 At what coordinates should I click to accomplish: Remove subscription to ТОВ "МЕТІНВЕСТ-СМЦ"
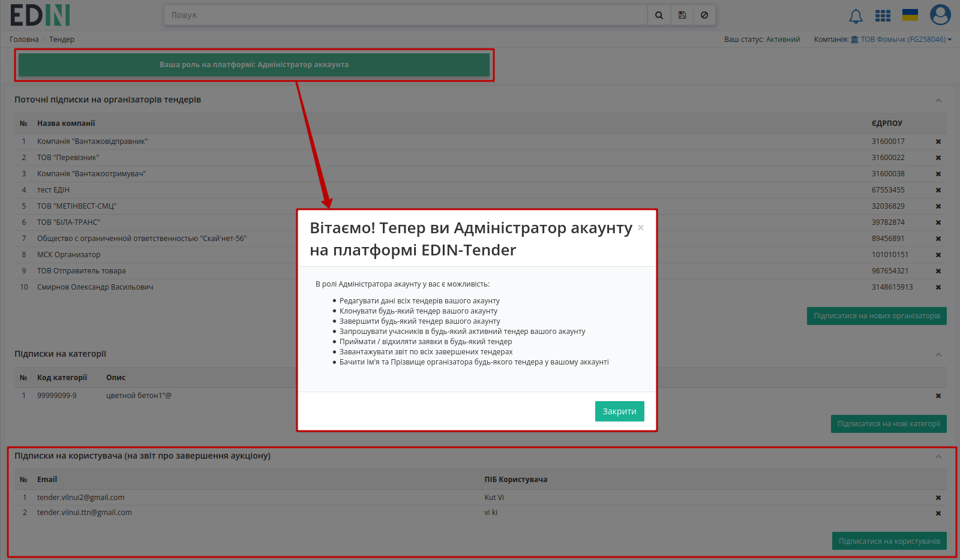[x=938, y=207]
